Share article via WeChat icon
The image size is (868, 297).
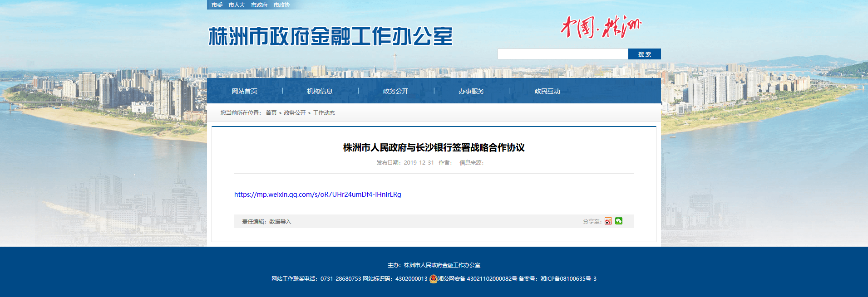tap(619, 221)
